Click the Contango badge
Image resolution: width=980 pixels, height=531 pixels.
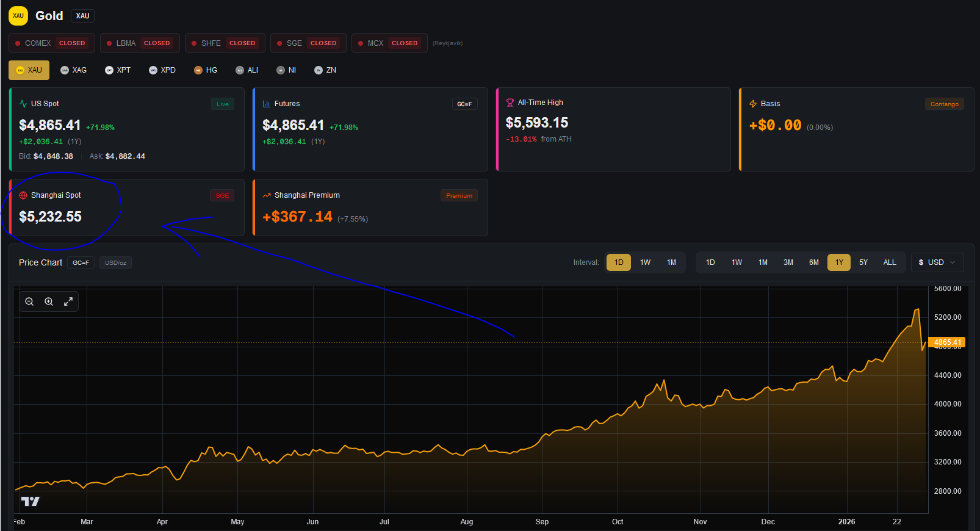pyautogui.click(x=945, y=104)
